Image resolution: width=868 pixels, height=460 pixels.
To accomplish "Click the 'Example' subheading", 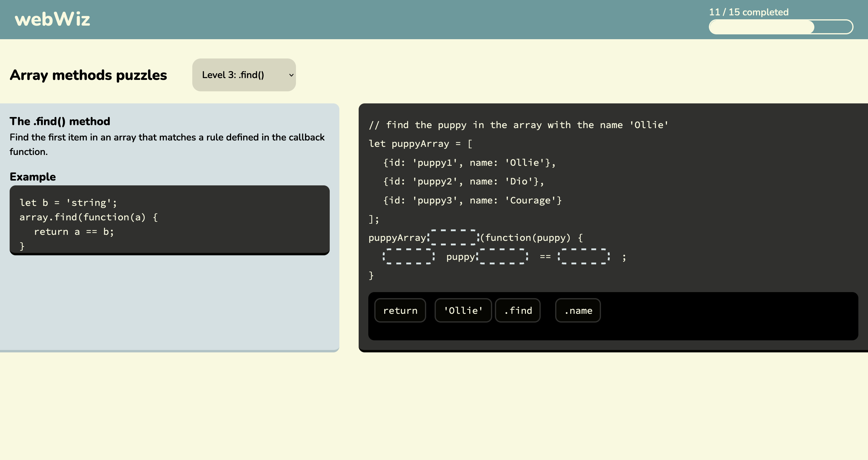I will tap(33, 177).
